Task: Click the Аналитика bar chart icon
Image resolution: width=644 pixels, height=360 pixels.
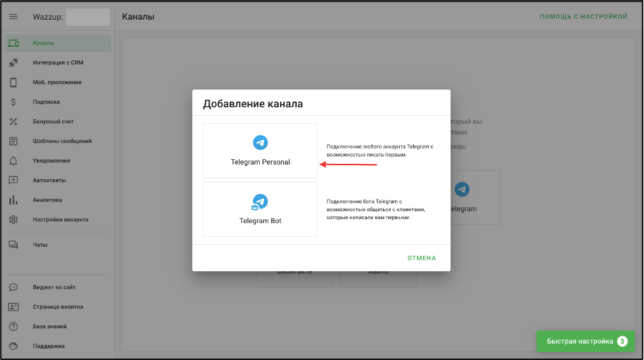Action: 13,200
